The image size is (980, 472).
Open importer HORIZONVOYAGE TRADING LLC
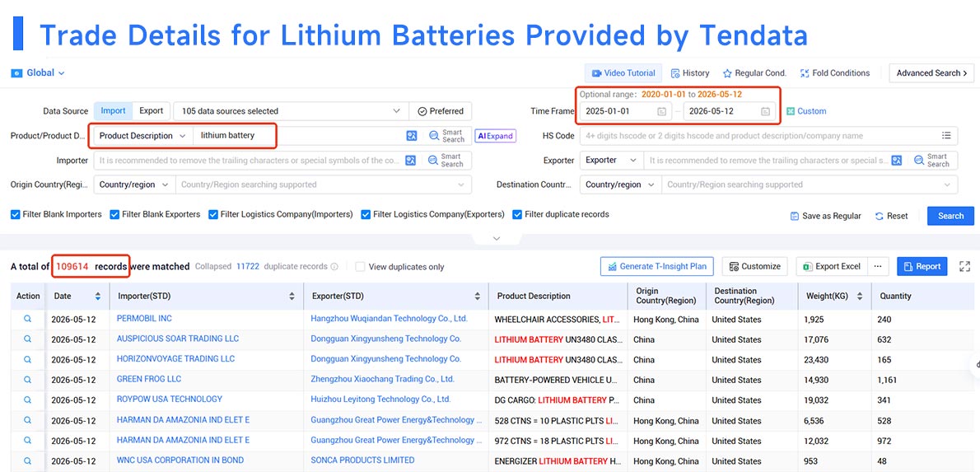pos(175,359)
